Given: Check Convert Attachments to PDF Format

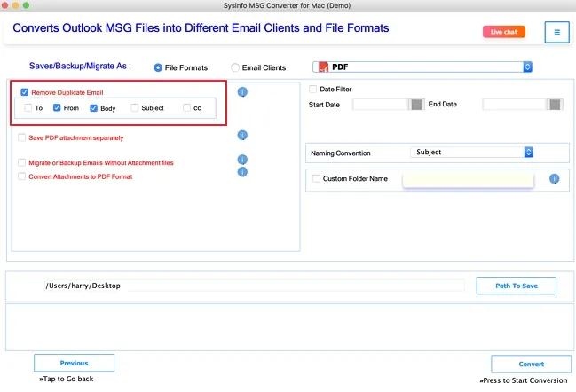Looking at the screenshot, I should pos(21,176).
